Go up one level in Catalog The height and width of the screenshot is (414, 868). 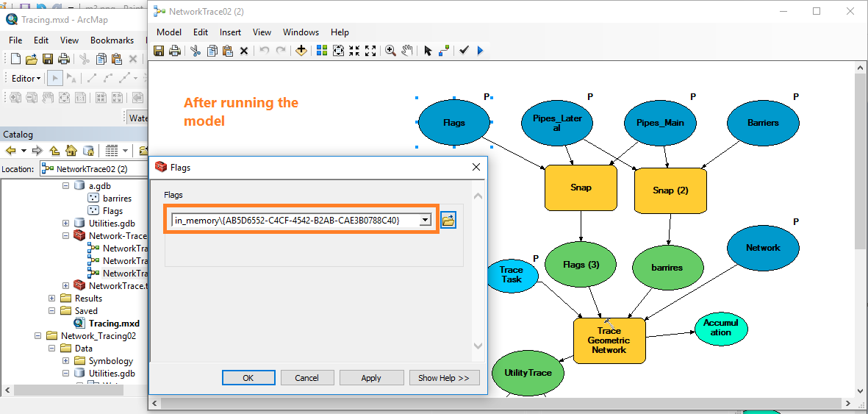click(x=54, y=150)
